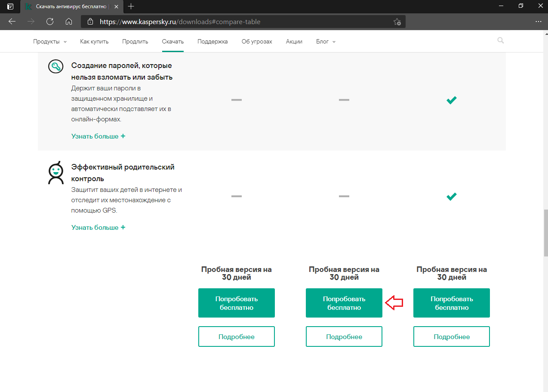This screenshot has width=548, height=392.
Task: Select the Скачать navigation item
Action: 173,41
